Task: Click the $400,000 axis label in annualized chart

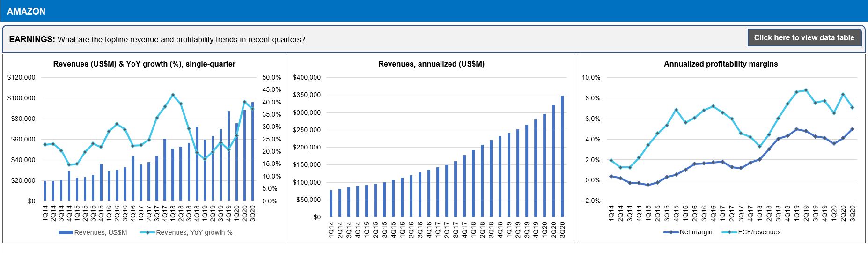Action: tap(307, 77)
